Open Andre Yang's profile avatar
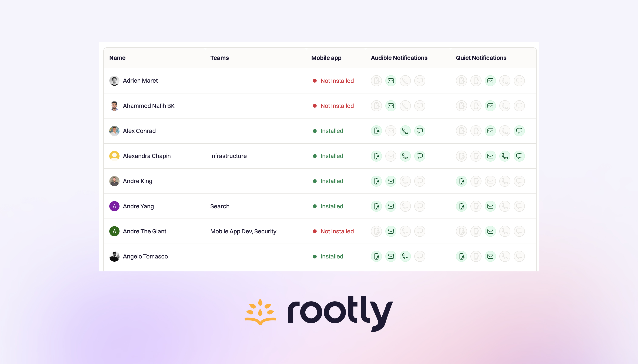This screenshot has width=638, height=364. (x=114, y=206)
